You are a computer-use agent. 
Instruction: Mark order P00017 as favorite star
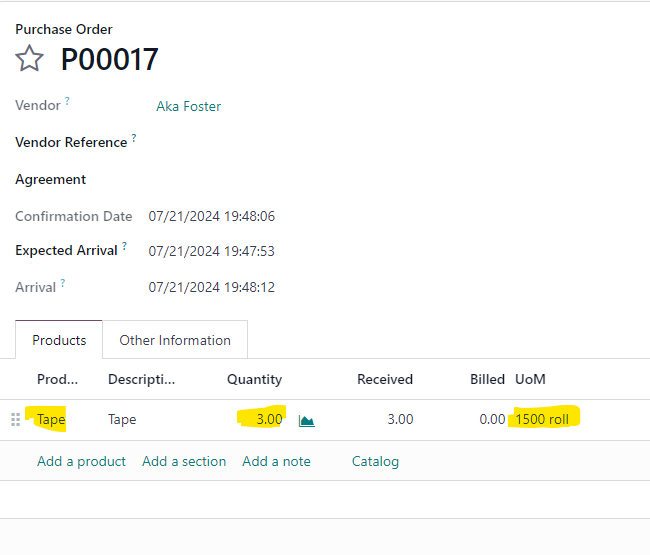(x=29, y=58)
